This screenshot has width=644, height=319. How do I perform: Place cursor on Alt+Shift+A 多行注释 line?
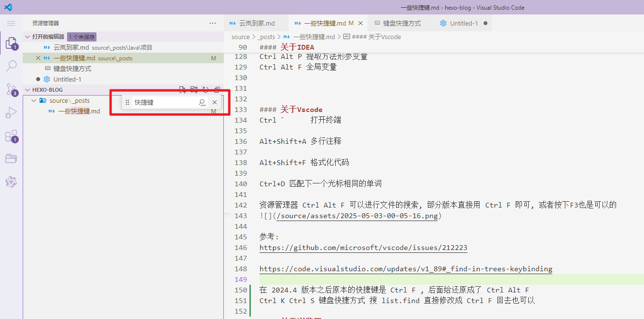point(300,141)
